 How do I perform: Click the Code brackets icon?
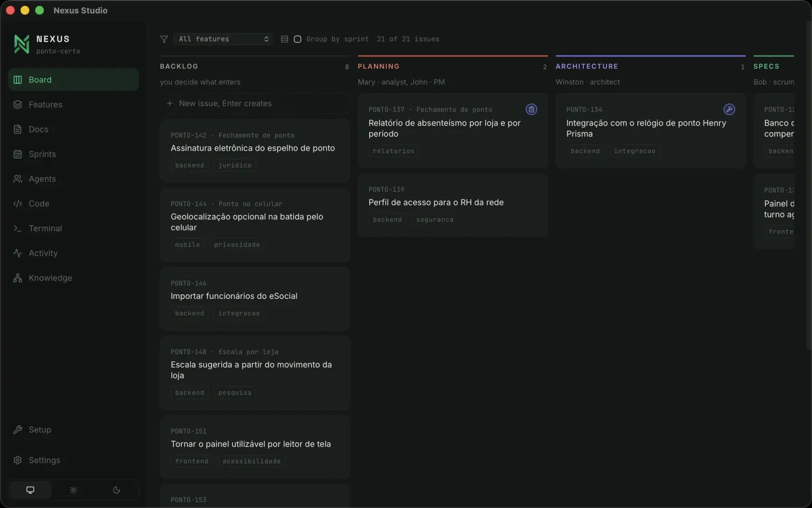click(x=18, y=204)
